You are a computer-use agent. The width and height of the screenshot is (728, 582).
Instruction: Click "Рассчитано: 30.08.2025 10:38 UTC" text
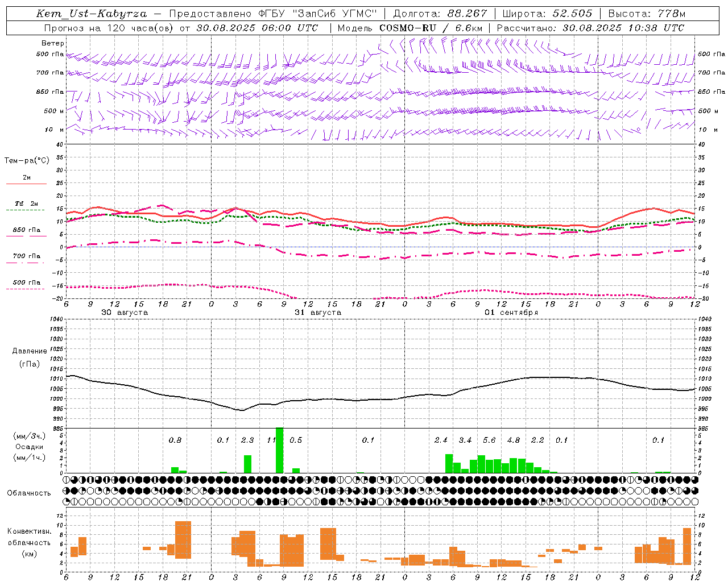click(x=590, y=28)
